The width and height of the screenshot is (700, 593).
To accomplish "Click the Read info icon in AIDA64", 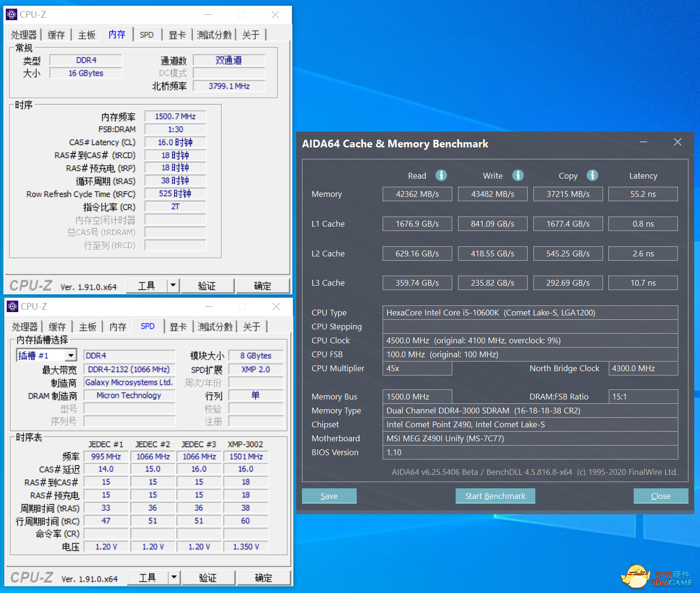I will [441, 175].
